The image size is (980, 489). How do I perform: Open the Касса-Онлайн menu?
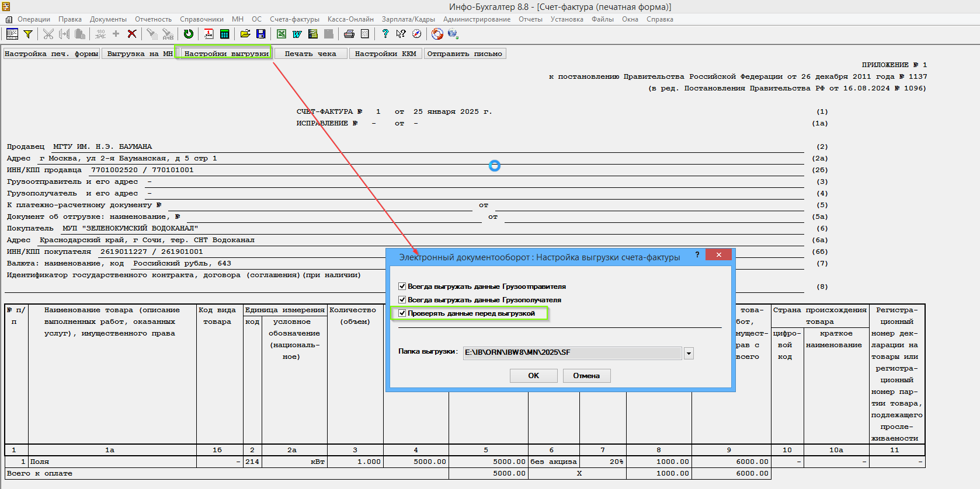pos(350,19)
